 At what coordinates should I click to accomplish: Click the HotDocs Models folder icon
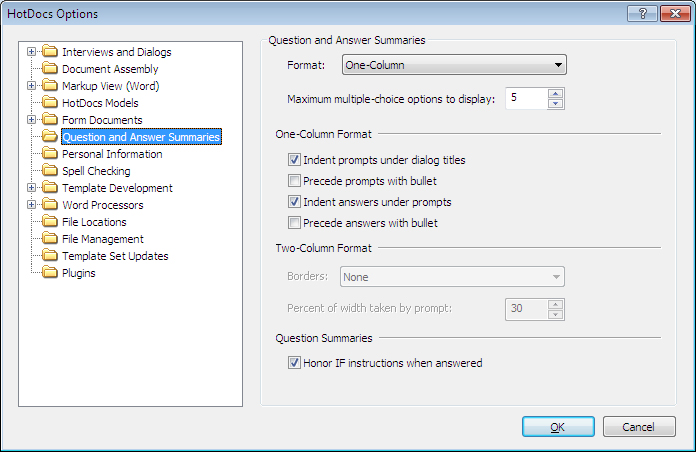pyautogui.click(x=49, y=103)
